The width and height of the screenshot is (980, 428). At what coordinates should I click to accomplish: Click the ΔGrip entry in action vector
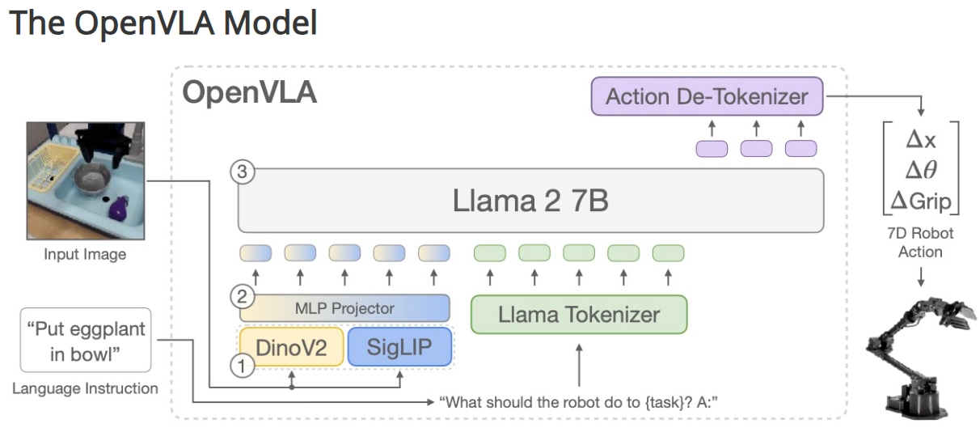click(x=920, y=200)
